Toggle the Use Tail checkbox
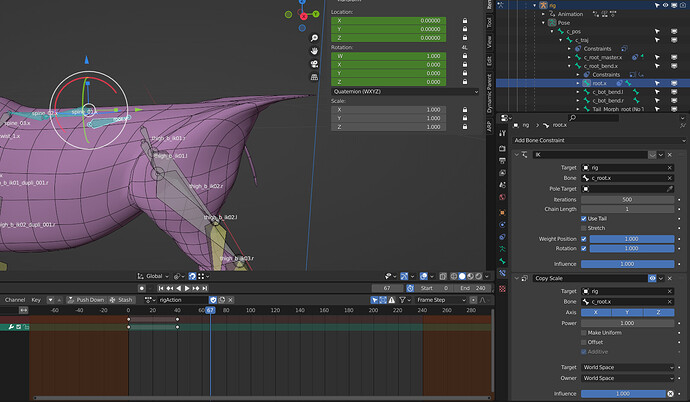 [x=584, y=219]
